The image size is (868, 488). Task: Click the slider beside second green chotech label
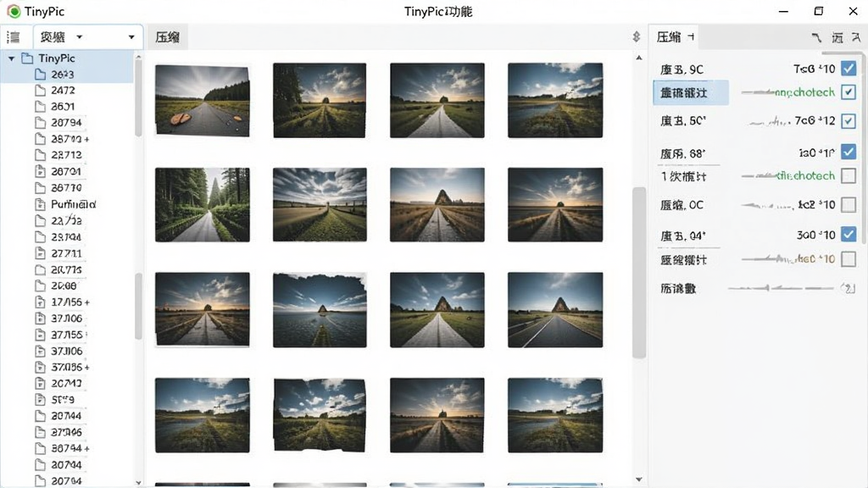pos(757,176)
